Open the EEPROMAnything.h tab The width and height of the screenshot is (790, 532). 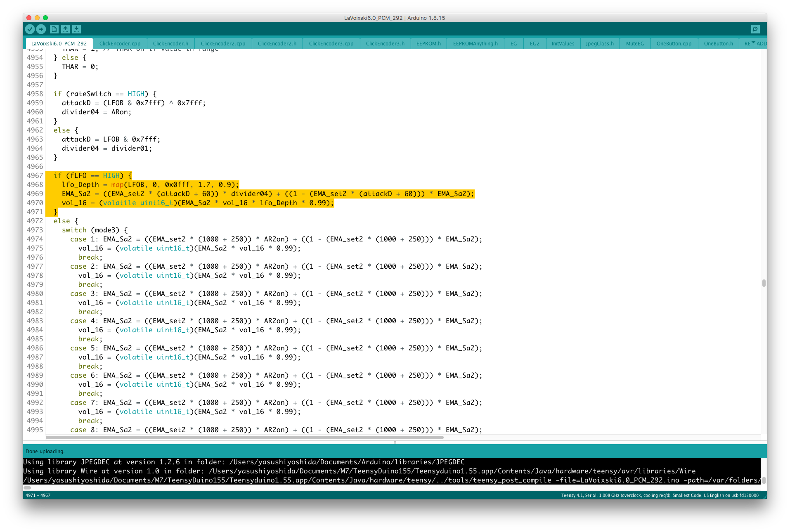pyautogui.click(x=475, y=43)
